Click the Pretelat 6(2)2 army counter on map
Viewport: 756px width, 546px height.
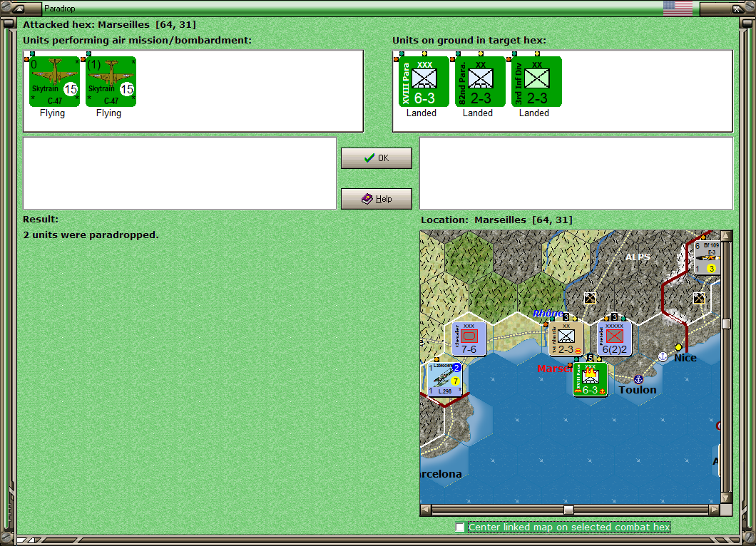coord(614,339)
